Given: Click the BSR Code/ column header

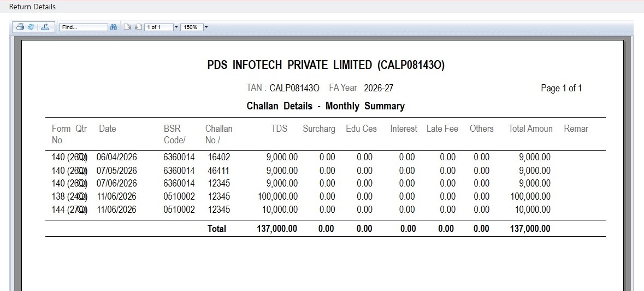Looking at the screenshot, I should point(175,135).
